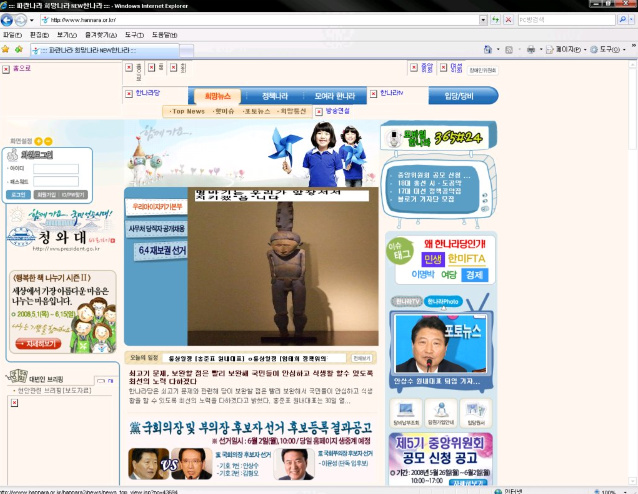Expand the Print dropdown arrow
Image resolution: width=638 pixels, height=494 pixels.
coord(541,50)
